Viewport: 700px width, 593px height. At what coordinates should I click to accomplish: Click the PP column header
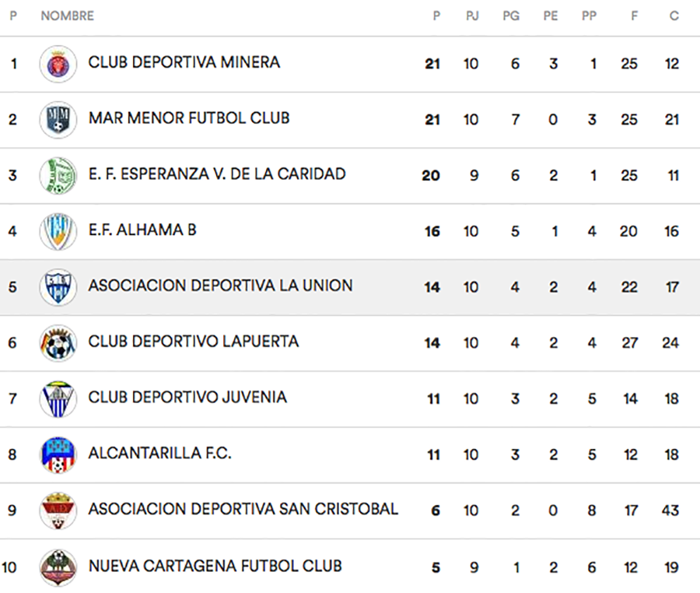[589, 16]
